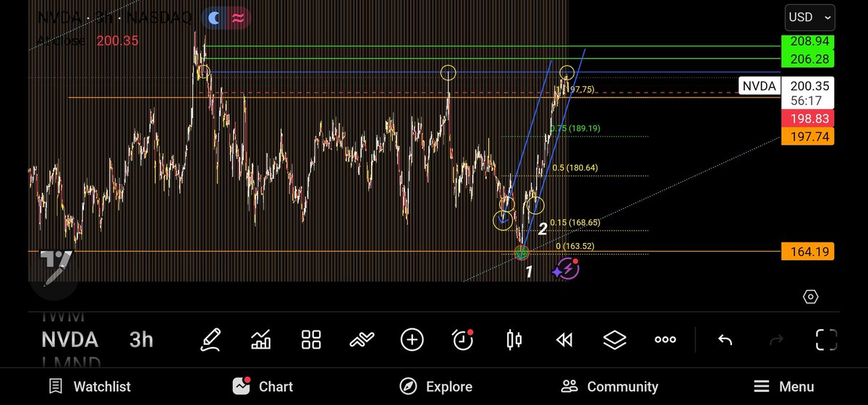The image size is (868, 405).
Task: Switch to the Chart tab
Action: (263, 386)
